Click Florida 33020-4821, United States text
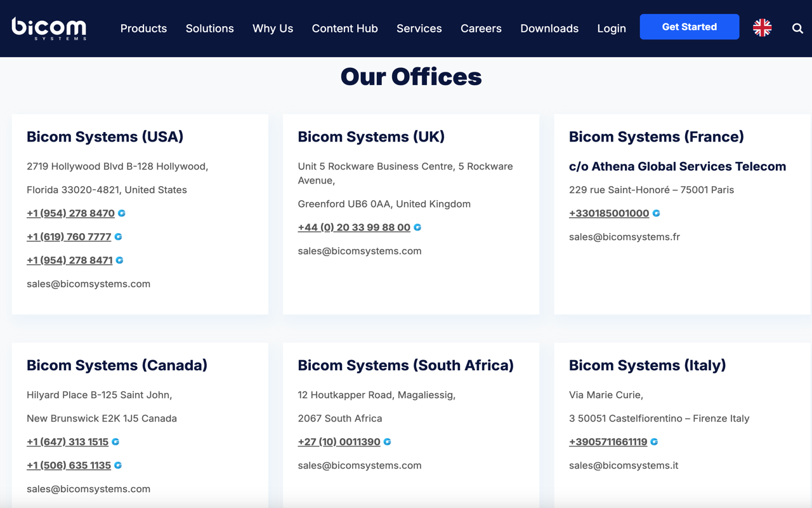Screen dimensions: 812x508 pyautogui.click(x=107, y=190)
